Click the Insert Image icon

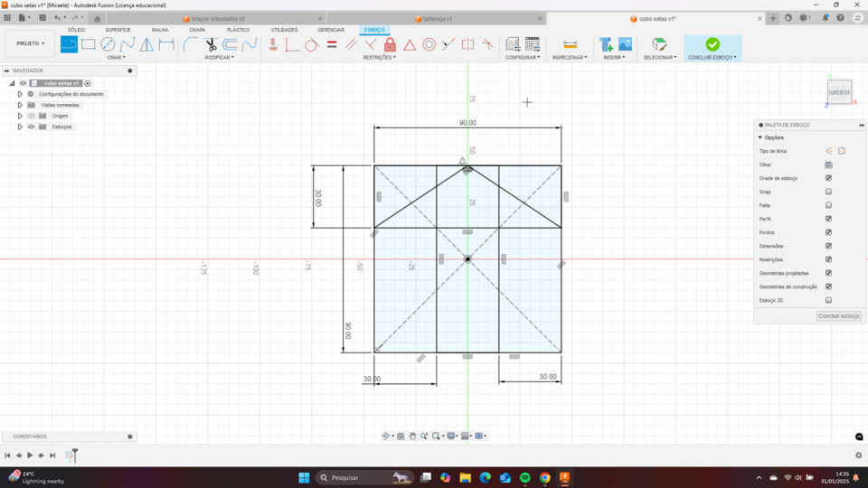tap(625, 44)
